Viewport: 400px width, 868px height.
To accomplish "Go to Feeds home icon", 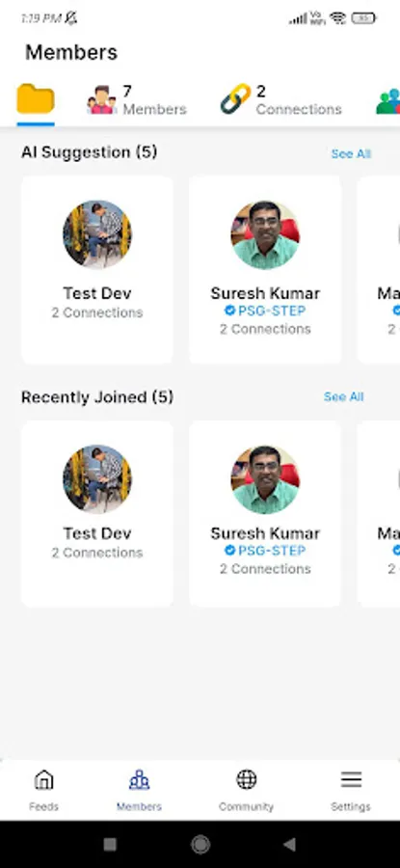I will [43, 780].
